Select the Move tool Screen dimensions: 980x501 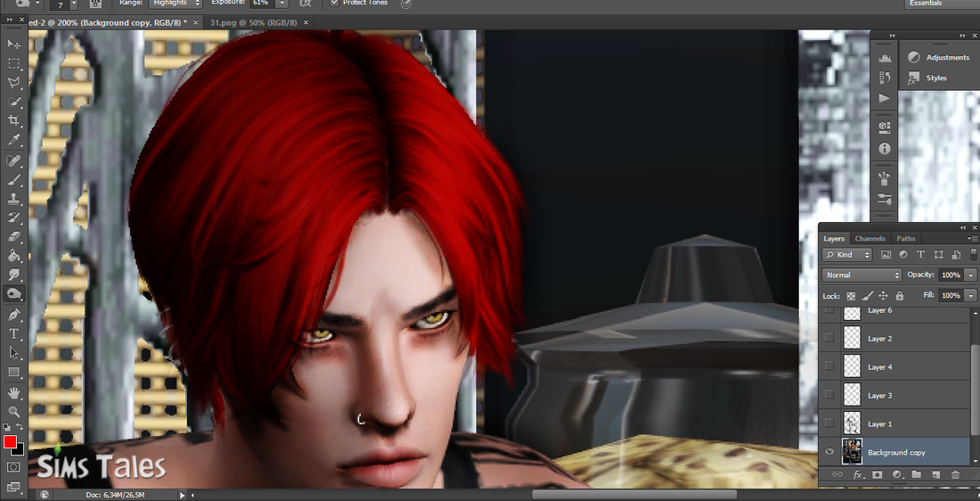tap(13, 45)
